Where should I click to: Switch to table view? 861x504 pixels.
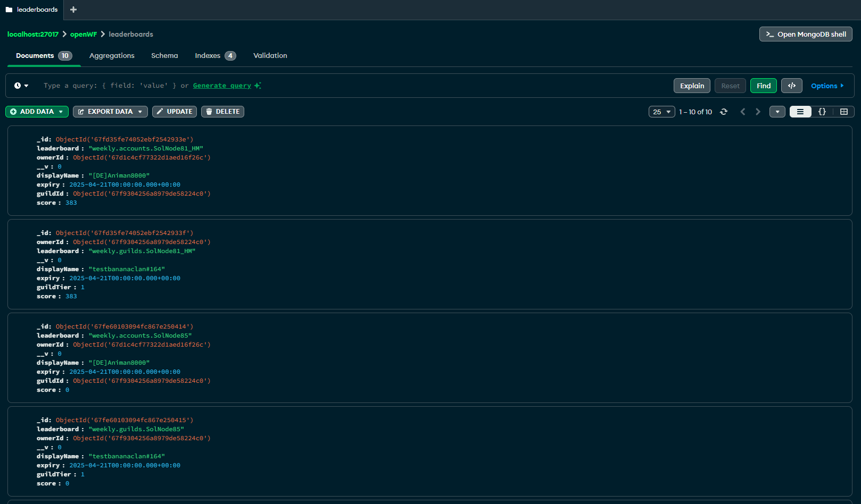[843, 112]
